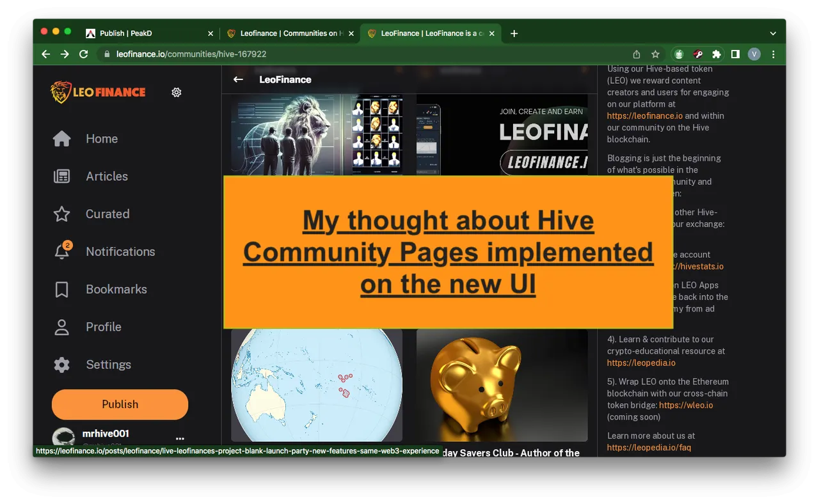Viewport: 819px width, 504px height.
Task: Open the https://wleo.io link
Action: click(686, 405)
